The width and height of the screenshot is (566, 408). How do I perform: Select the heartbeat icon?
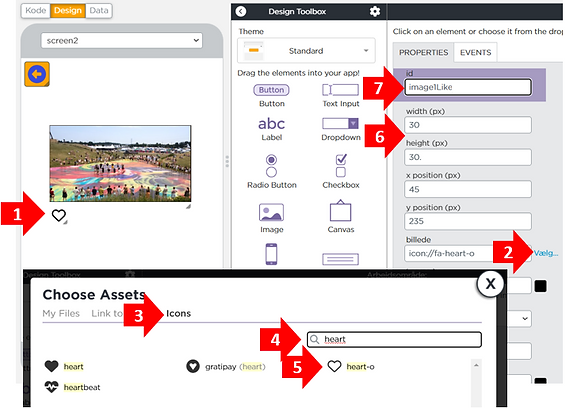coord(51,387)
